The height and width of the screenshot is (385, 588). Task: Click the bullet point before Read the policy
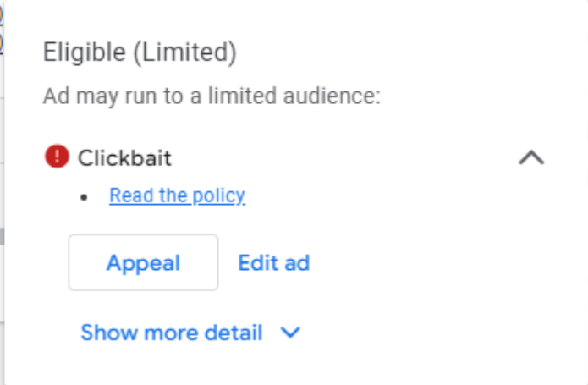84,197
